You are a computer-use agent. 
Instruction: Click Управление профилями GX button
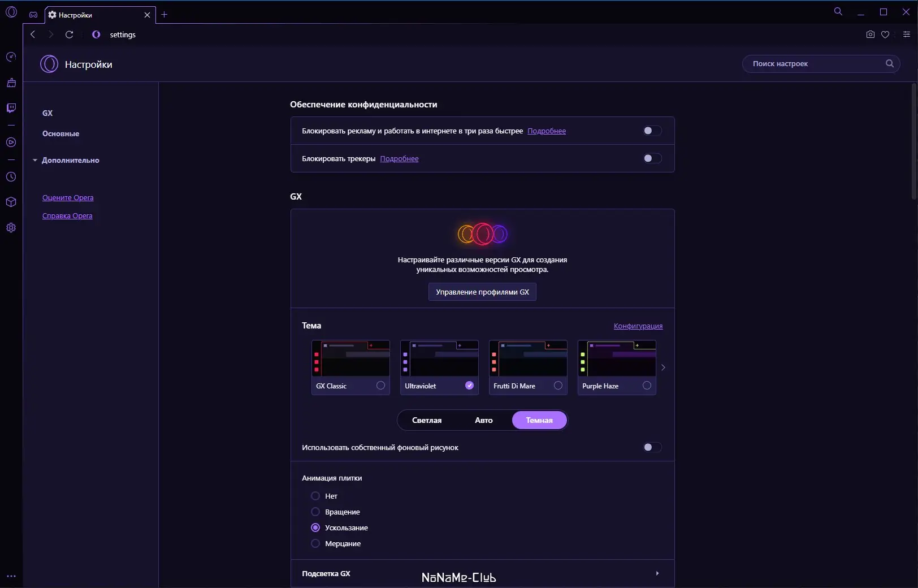point(482,292)
